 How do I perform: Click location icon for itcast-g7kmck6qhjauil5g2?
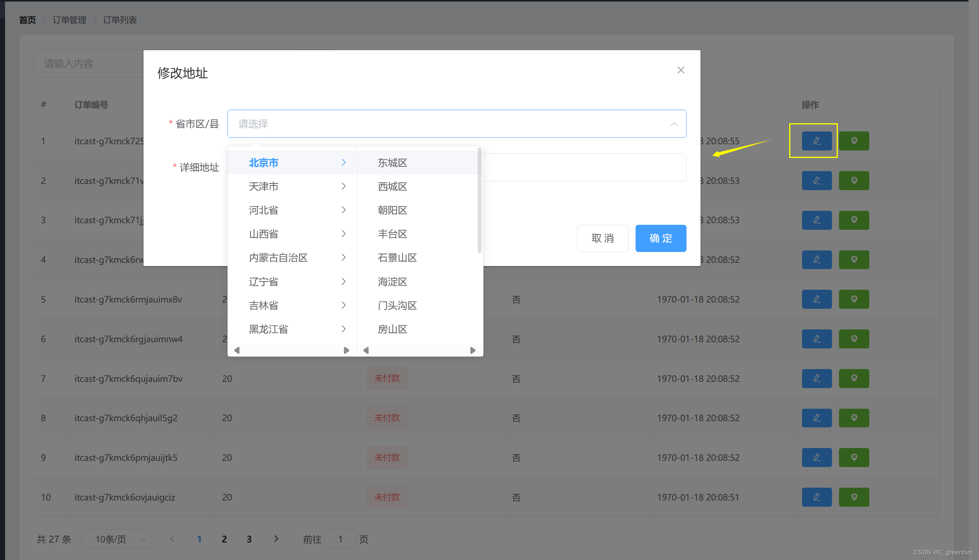click(854, 418)
